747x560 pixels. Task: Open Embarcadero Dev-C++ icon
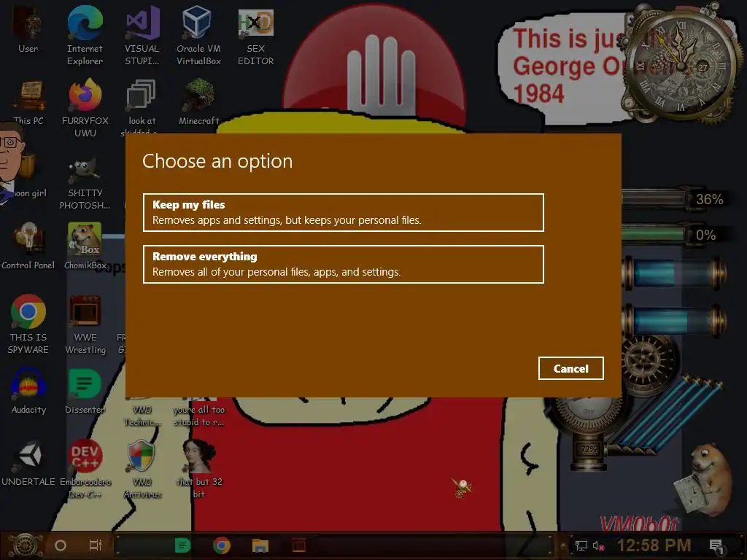pos(85,470)
